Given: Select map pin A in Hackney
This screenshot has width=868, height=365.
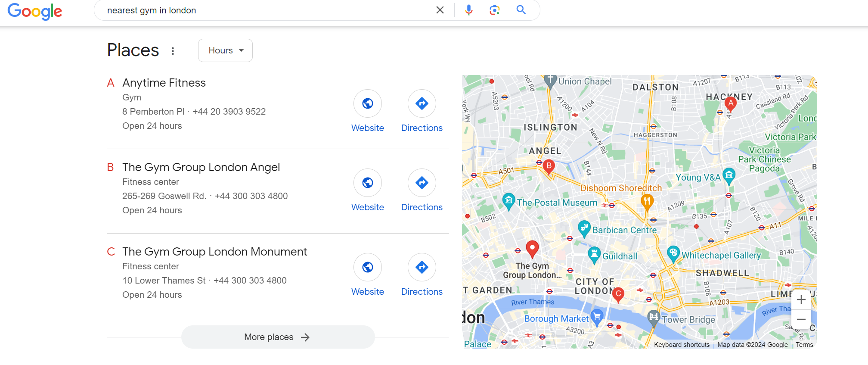Looking at the screenshot, I should pyautogui.click(x=730, y=104).
